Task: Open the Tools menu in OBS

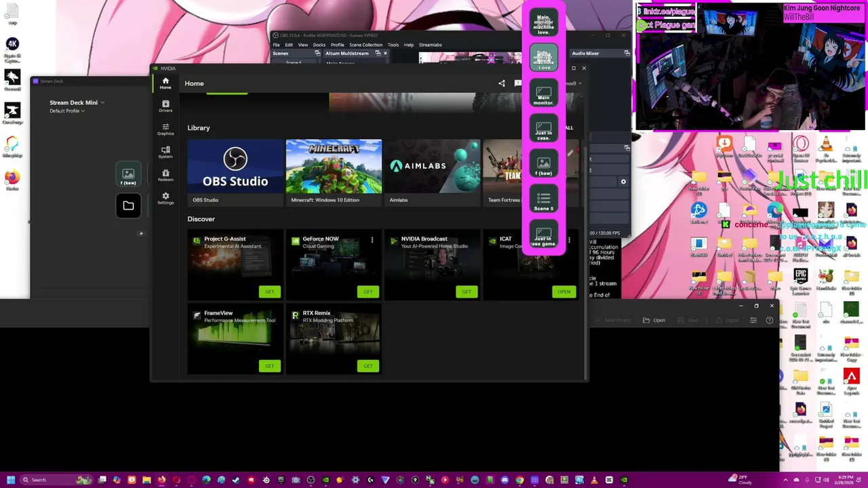Action: pyautogui.click(x=393, y=45)
